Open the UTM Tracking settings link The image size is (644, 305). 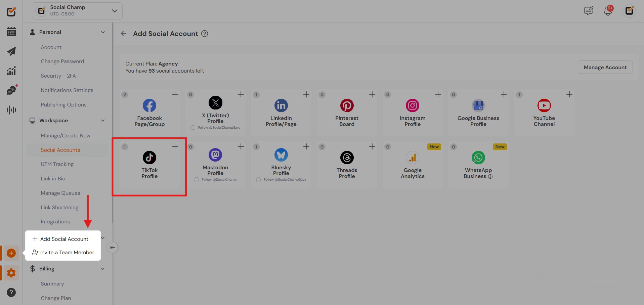(x=57, y=164)
